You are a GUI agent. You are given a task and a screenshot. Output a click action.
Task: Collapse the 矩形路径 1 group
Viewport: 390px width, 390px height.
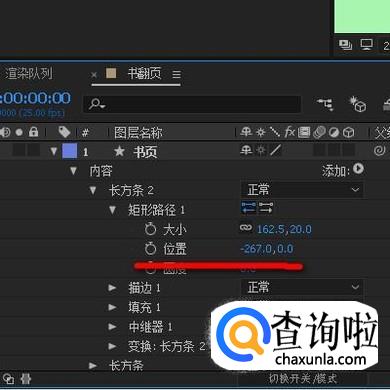point(112,210)
